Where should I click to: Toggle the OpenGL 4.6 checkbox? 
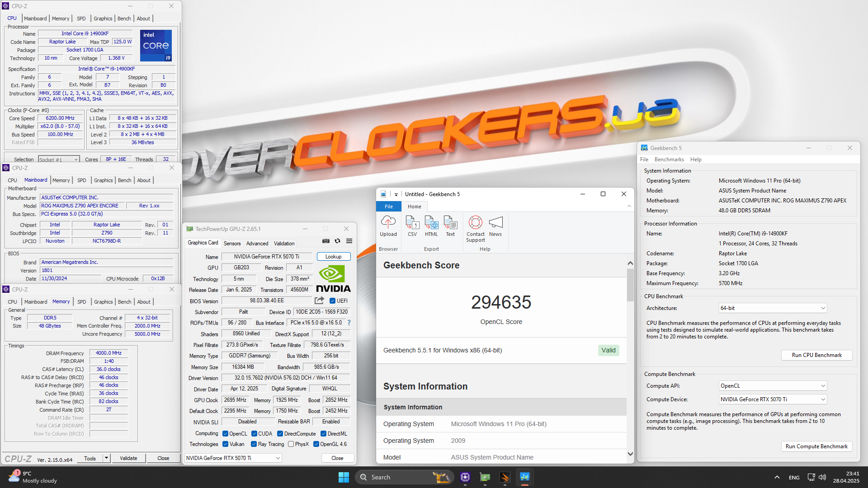[316, 444]
